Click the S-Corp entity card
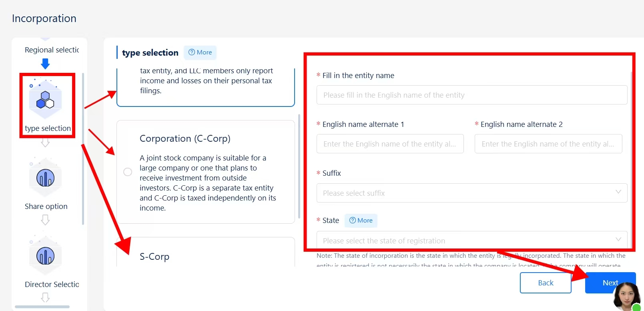The height and width of the screenshot is (311, 644). (206, 252)
